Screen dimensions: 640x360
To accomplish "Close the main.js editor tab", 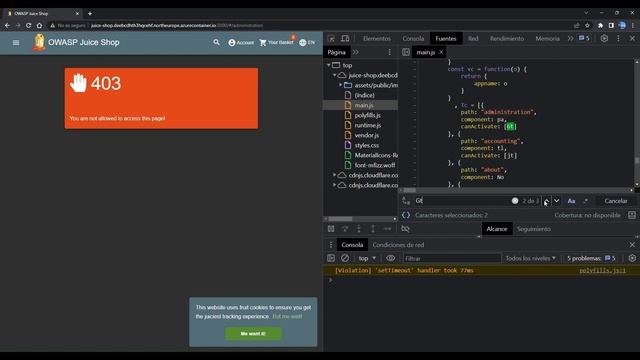I will pos(441,52).
